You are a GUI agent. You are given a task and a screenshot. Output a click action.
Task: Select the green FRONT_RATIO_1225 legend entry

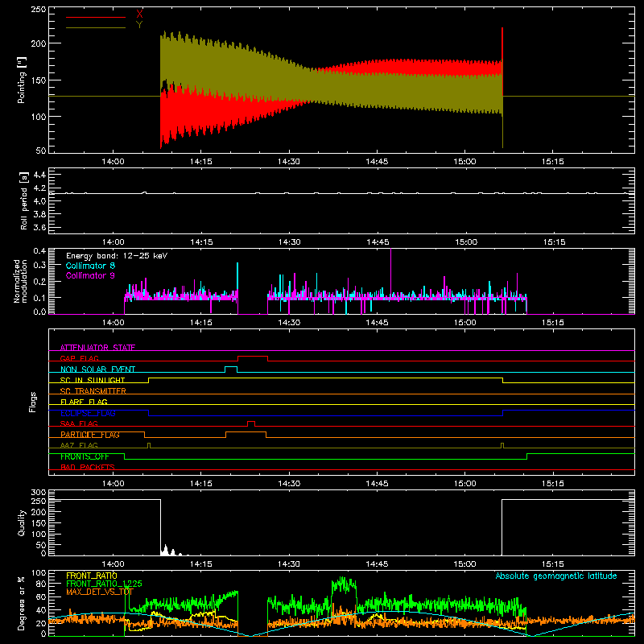click(104, 584)
